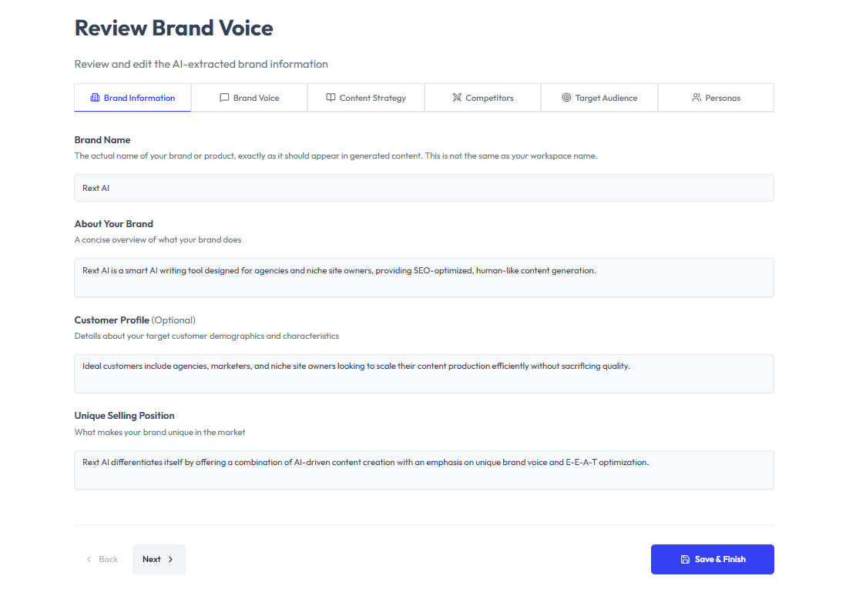866x616 pixels.
Task: Click the right chevron in the Next button
Action: 171,559
